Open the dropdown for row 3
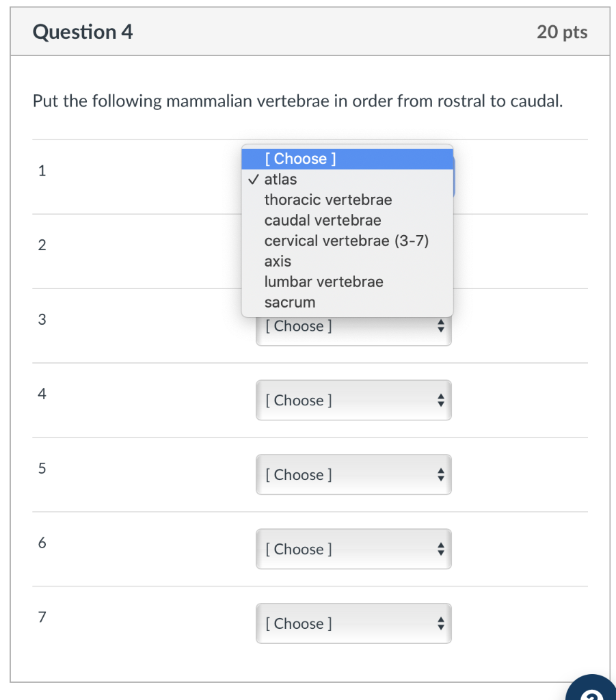Viewport: 616px width, 700px height. pyautogui.click(x=353, y=327)
